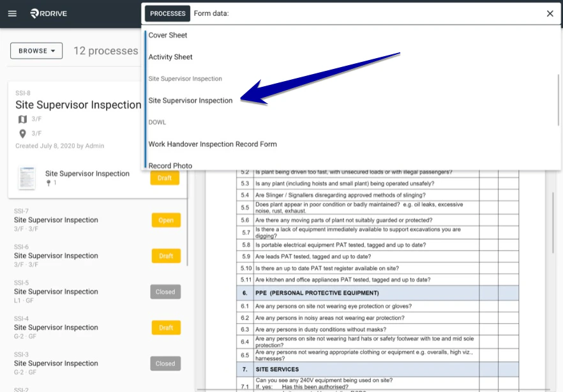Image resolution: width=563 pixels, height=392 pixels.
Task: Expand the Browse dropdown
Action: click(x=36, y=50)
